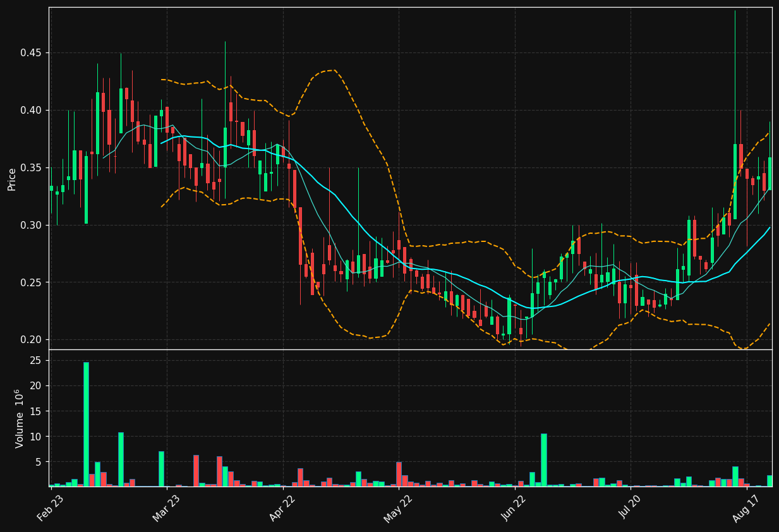Click the 15 volume tick label

[36, 411]
